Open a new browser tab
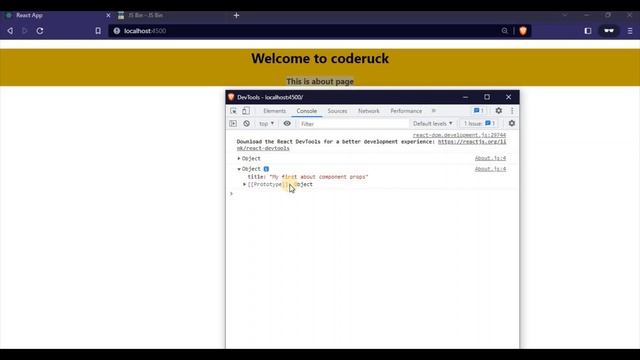 pos(236,15)
